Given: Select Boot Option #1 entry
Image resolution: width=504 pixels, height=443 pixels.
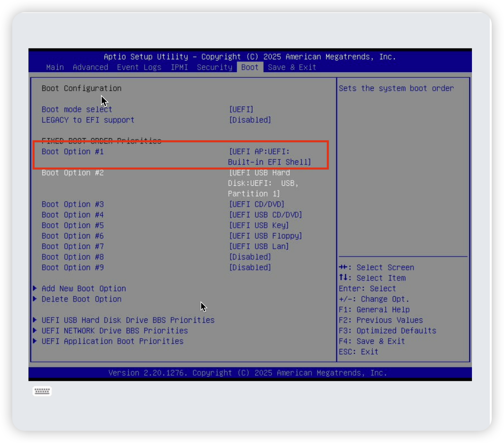Looking at the screenshot, I should coord(73,152).
